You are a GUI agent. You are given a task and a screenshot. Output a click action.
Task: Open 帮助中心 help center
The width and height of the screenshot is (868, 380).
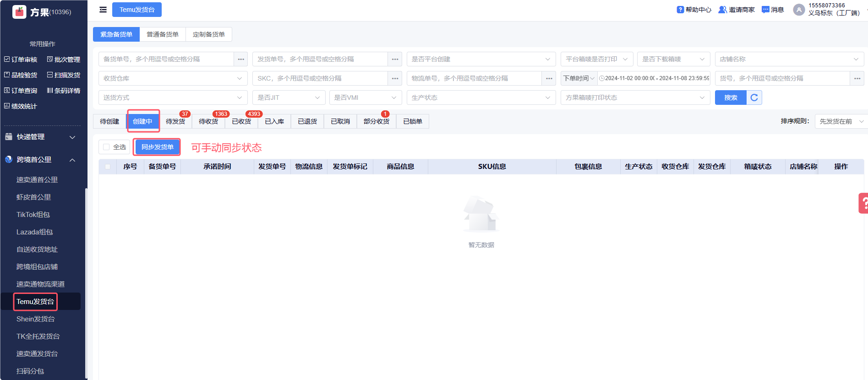tap(694, 10)
